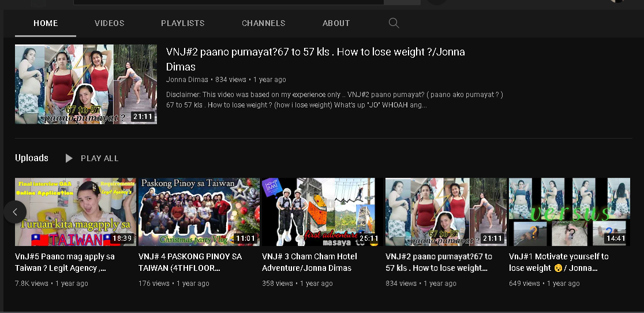Click the 14:41 duration badge

[x=616, y=239]
